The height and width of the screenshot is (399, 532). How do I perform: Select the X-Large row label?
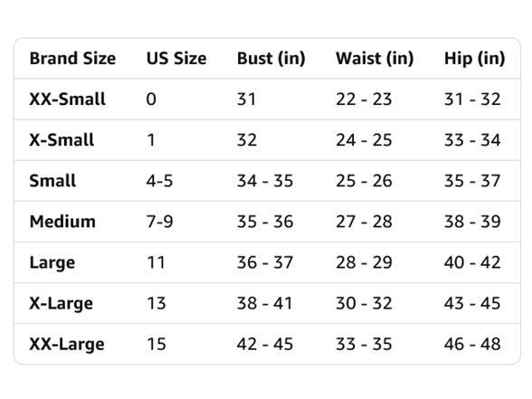62,303
